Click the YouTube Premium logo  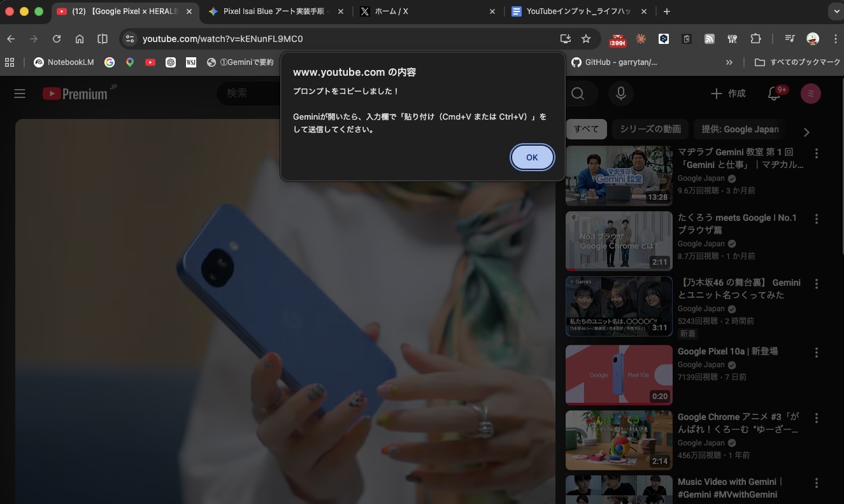pyautogui.click(x=75, y=94)
